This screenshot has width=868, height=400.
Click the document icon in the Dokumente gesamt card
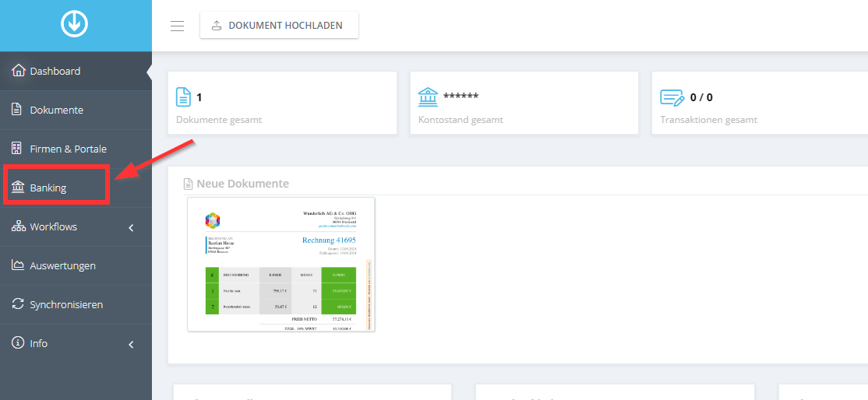point(182,97)
